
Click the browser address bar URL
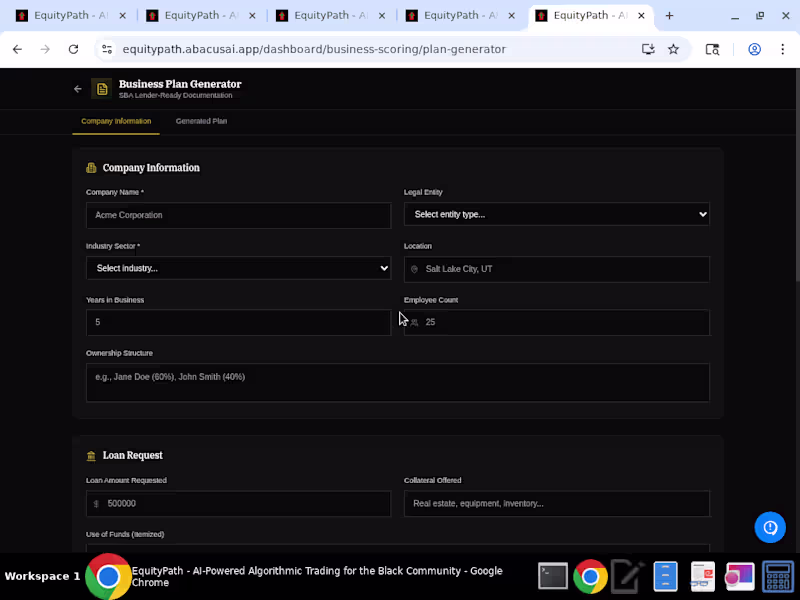pyautogui.click(x=314, y=49)
